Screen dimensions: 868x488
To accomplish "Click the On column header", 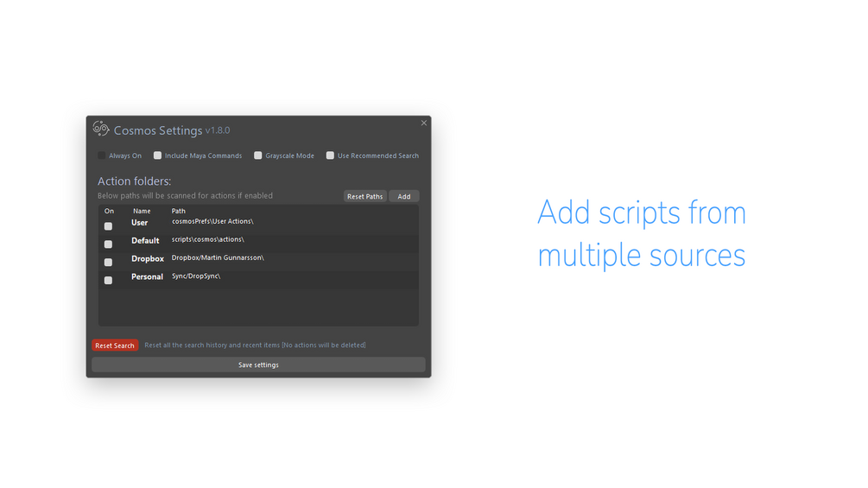I will pos(109,211).
